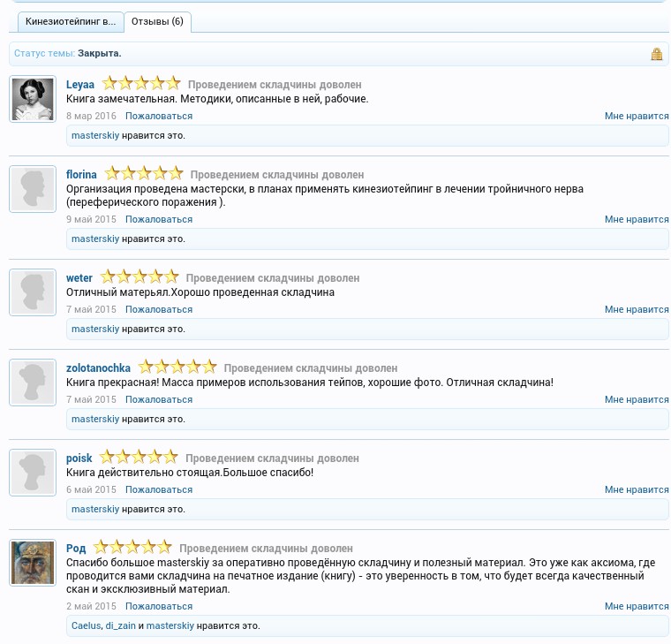Like Род's review via Мне нравится

point(636,606)
